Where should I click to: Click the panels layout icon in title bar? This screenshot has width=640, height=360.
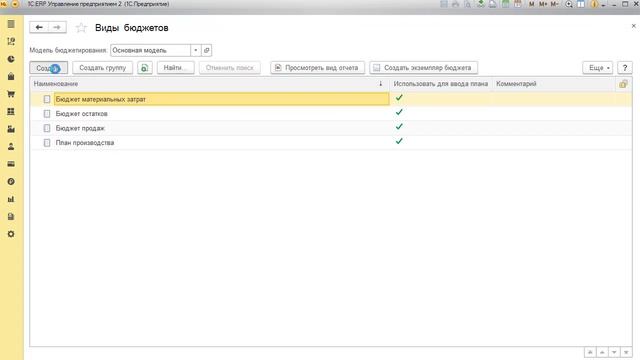(x=581, y=4)
